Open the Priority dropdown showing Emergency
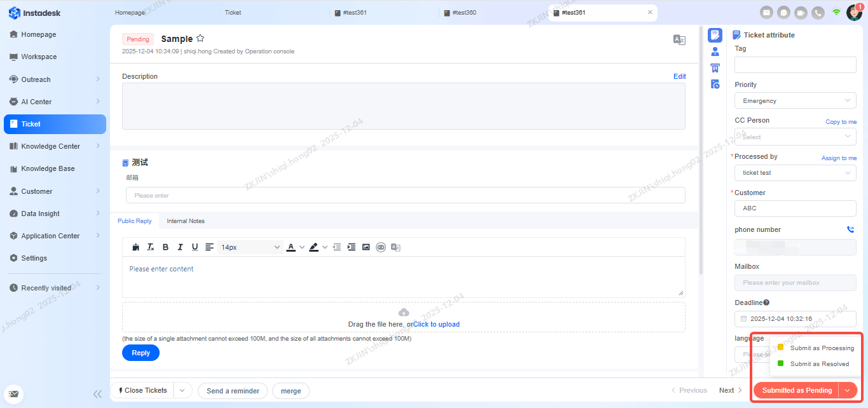 tap(795, 100)
